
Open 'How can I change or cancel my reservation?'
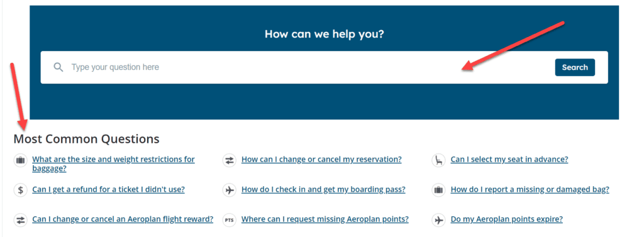pos(321,160)
